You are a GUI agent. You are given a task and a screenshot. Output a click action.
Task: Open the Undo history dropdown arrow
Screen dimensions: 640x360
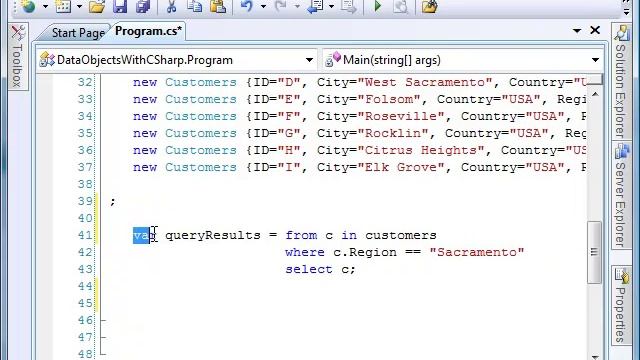click(x=263, y=7)
